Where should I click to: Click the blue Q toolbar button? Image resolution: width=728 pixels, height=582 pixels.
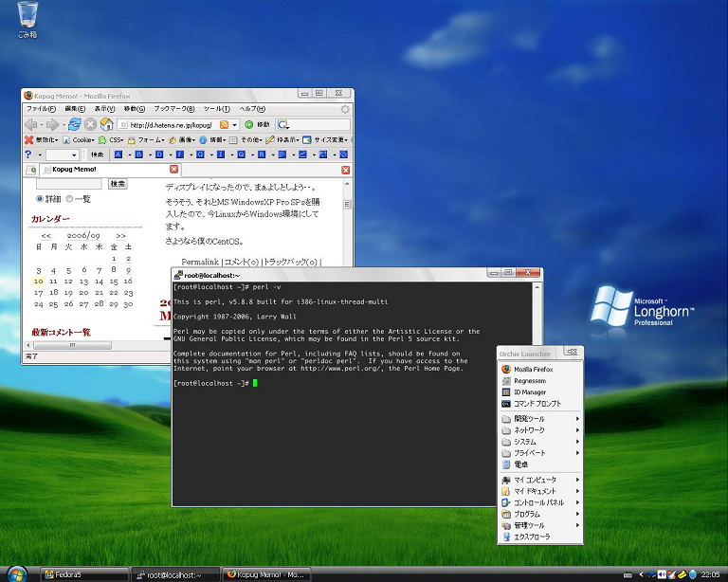[x=241, y=155]
